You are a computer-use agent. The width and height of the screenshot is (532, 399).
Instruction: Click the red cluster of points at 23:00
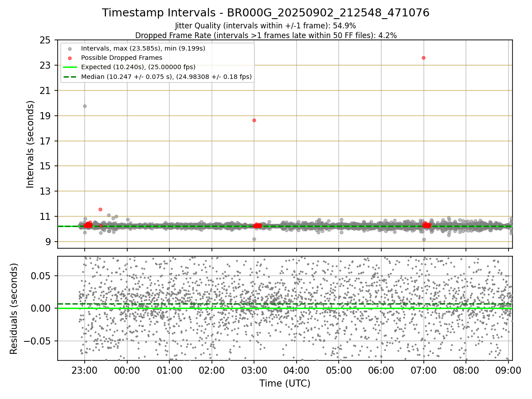88,225
